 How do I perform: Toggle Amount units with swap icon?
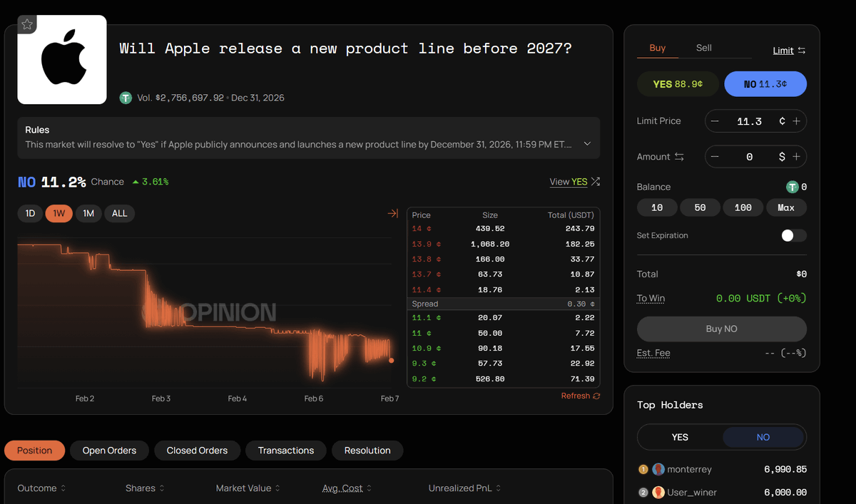tap(679, 157)
